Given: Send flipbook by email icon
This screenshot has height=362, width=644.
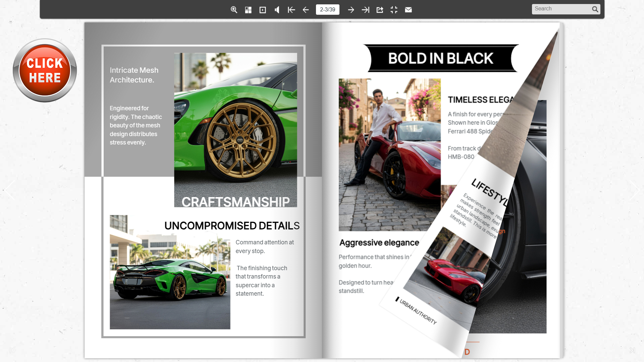Looking at the screenshot, I should click(408, 10).
